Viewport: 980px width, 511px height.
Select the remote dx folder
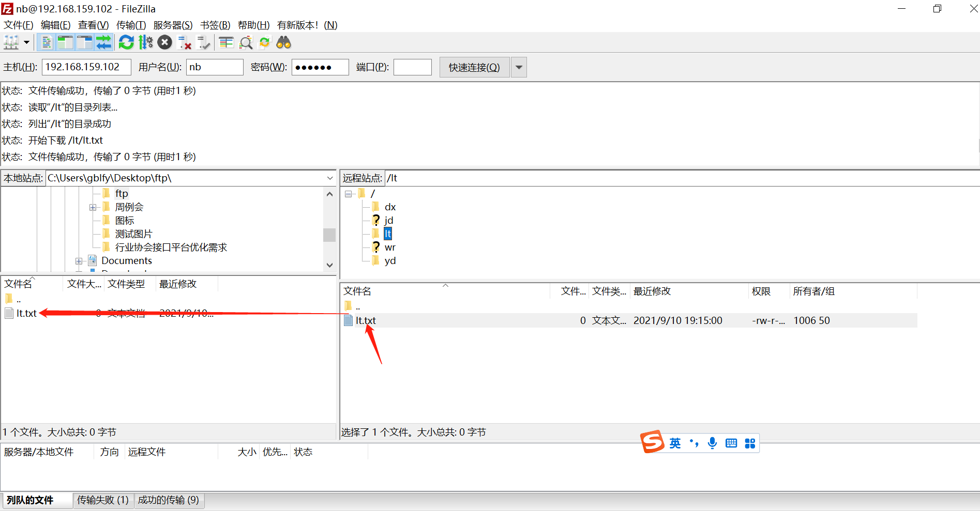[x=390, y=207]
